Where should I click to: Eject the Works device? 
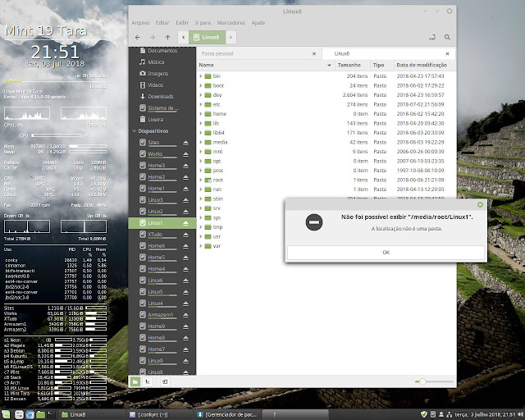(186, 154)
